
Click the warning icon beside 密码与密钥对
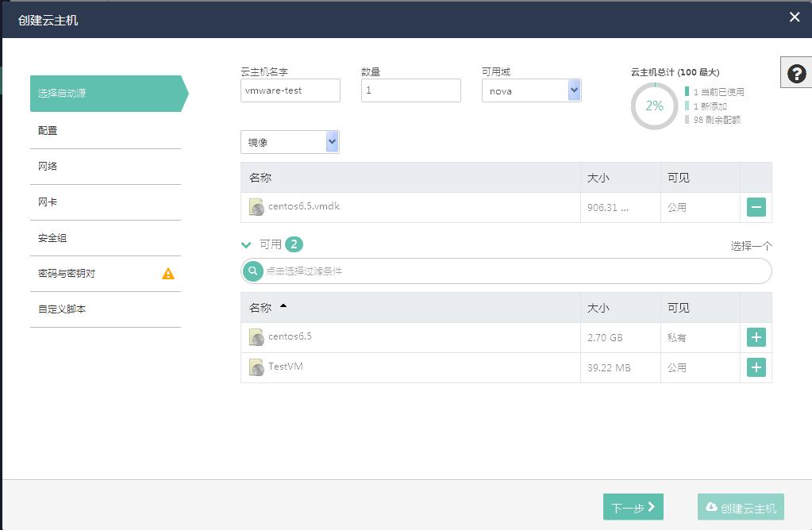(167, 274)
